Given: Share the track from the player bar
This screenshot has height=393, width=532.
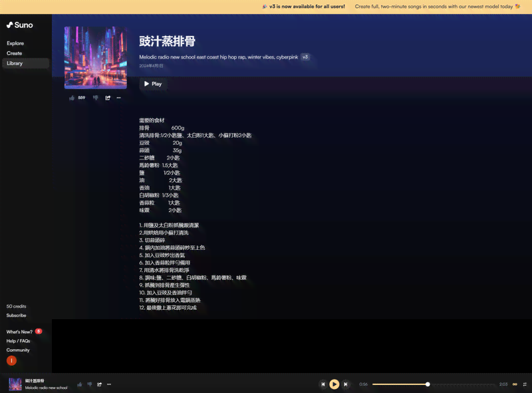Looking at the screenshot, I should [x=99, y=384].
